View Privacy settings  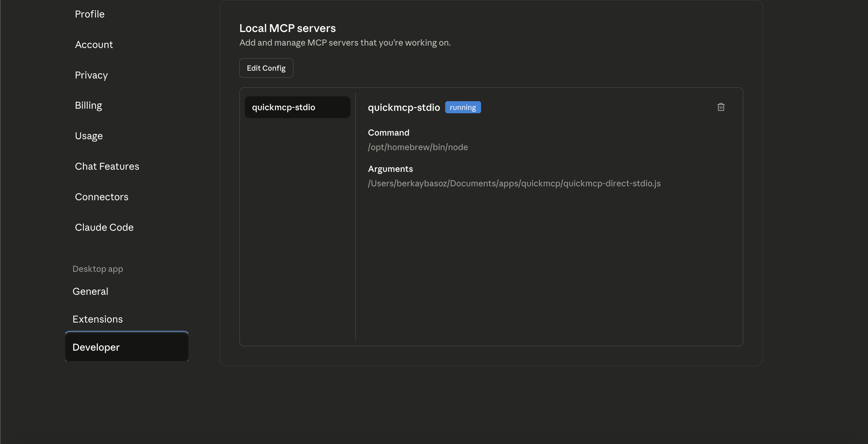click(x=91, y=75)
